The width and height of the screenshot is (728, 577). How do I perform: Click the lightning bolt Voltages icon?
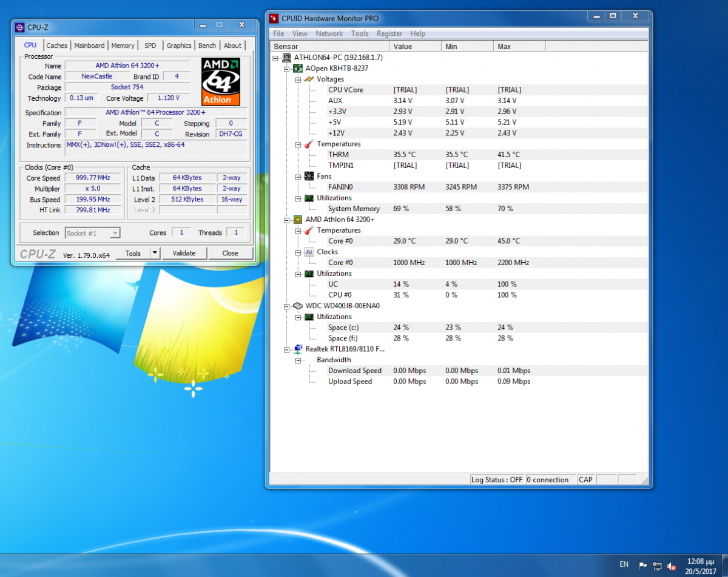tap(309, 79)
